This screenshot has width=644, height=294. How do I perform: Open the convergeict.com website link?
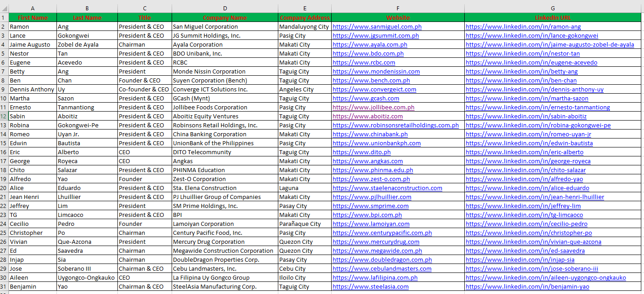[x=374, y=89]
